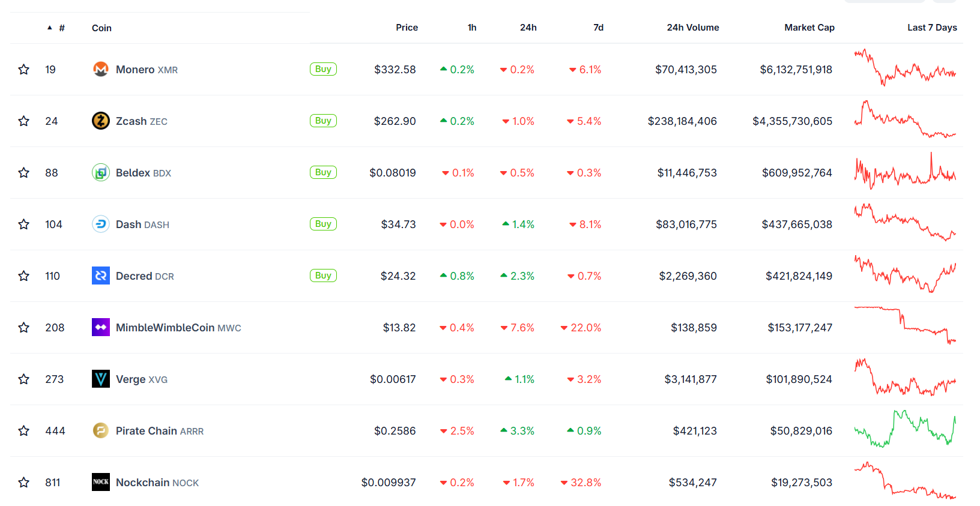Screen dimensions: 980x506
Task: Click the MimbleWimbleCoin logo icon
Action: tap(101, 328)
